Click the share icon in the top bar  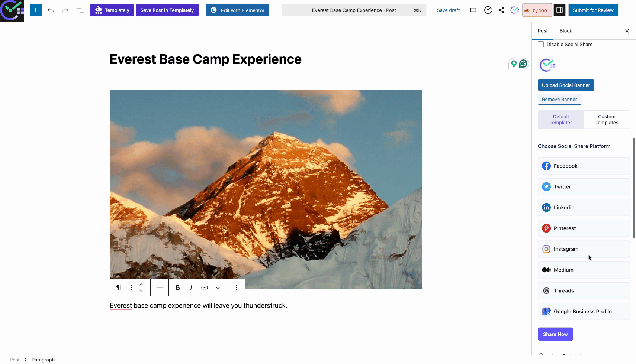tap(501, 10)
